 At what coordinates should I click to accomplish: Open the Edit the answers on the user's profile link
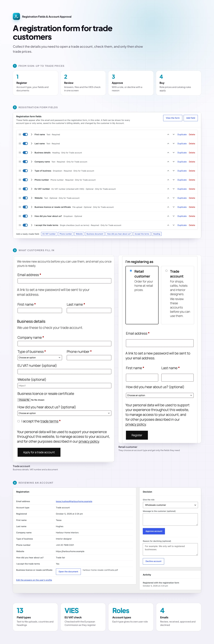point(34,580)
